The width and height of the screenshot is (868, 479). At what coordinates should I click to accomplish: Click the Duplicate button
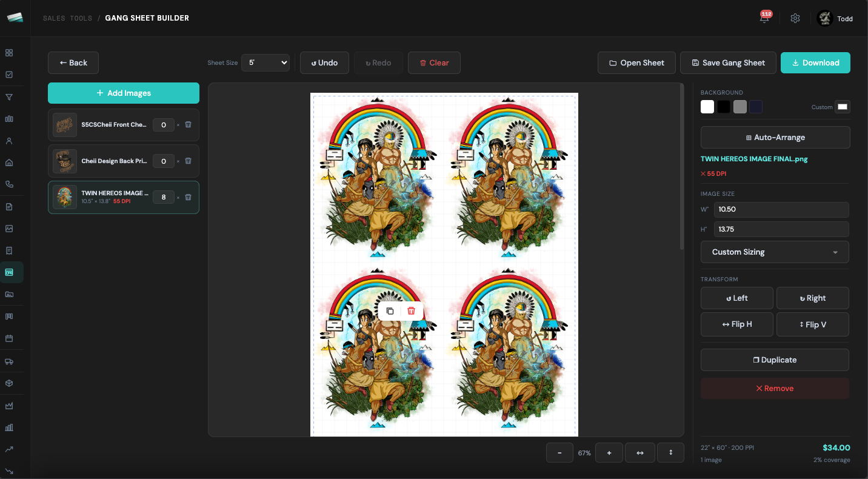point(775,360)
